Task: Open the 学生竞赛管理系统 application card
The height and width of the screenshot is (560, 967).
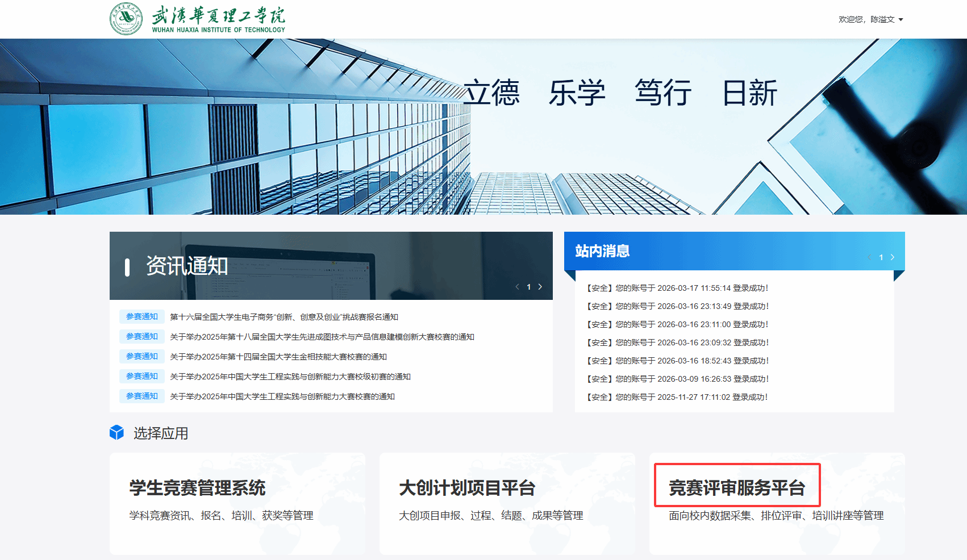Action: [x=237, y=503]
